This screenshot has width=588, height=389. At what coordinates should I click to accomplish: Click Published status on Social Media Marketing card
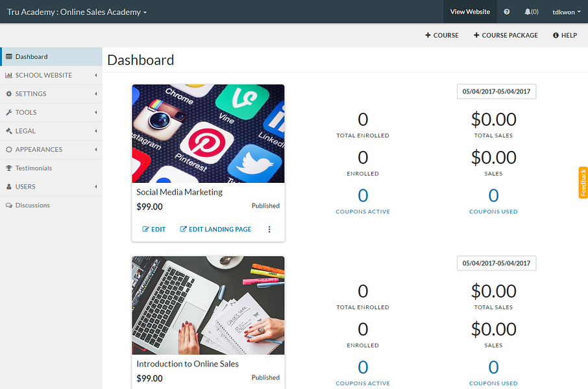tap(265, 206)
